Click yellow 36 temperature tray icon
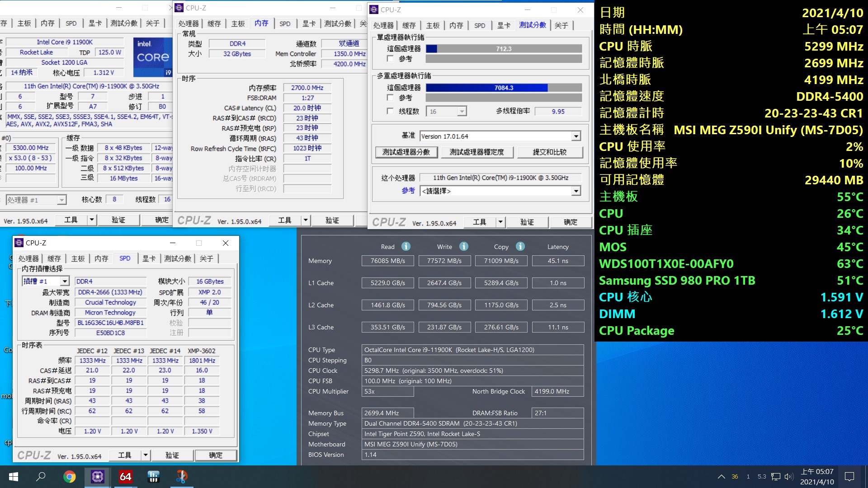The image size is (868, 488). point(735,477)
